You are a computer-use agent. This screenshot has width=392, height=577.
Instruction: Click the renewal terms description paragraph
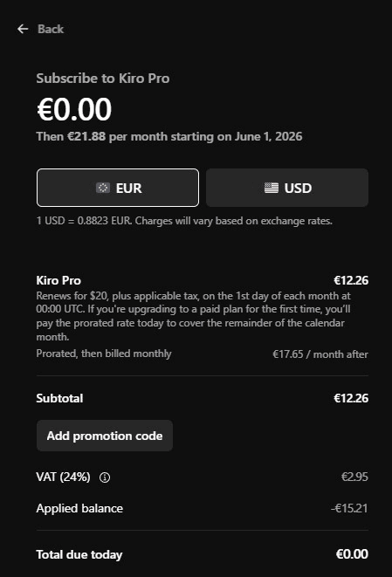[x=194, y=316]
